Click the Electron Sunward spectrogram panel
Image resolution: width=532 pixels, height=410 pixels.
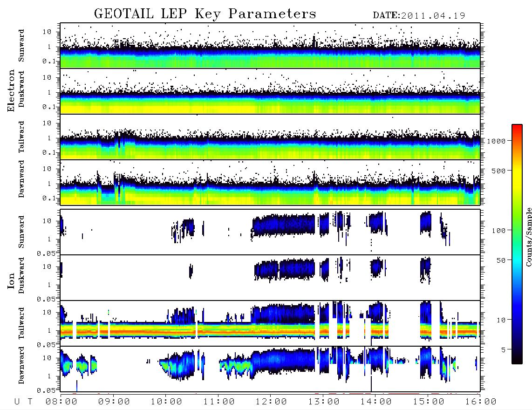(x=270, y=46)
